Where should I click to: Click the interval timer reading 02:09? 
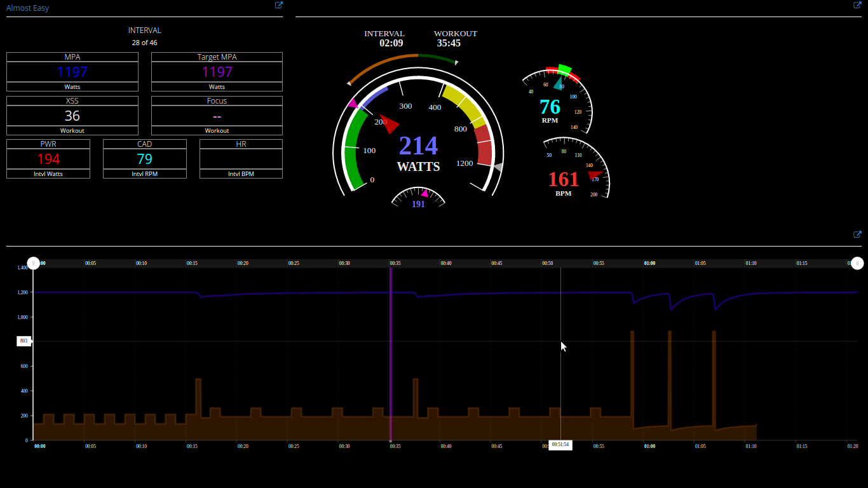click(x=391, y=43)
